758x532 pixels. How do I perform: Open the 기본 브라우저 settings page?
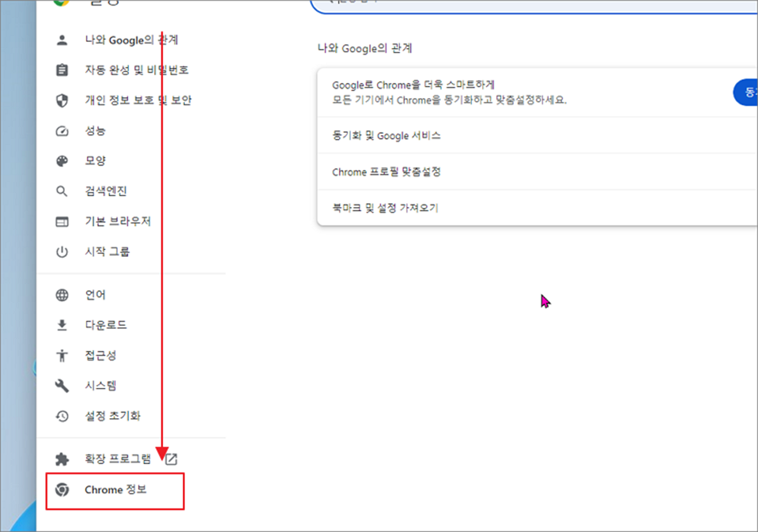[118, 222]
